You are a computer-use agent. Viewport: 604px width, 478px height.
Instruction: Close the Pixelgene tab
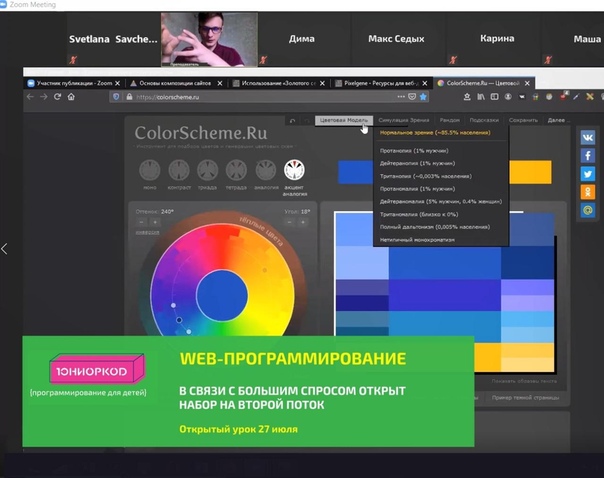click(x=424, y=83)
